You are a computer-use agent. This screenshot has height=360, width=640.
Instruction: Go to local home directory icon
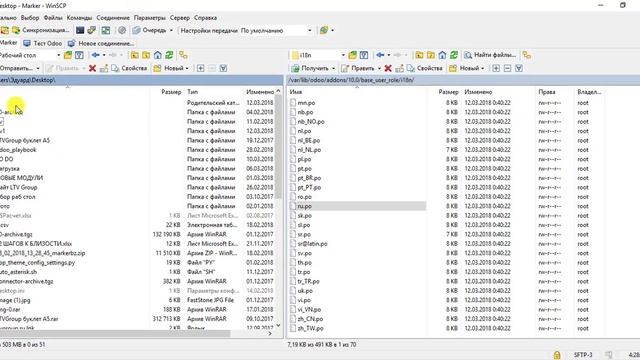coord(158,55)
